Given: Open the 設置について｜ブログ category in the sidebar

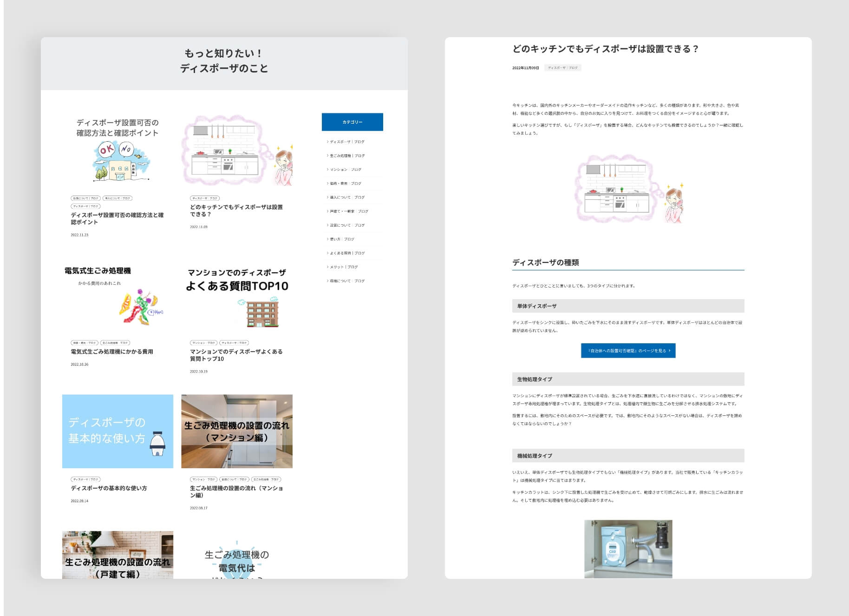Looking at the screenshot, I should (x=347, y=225).
